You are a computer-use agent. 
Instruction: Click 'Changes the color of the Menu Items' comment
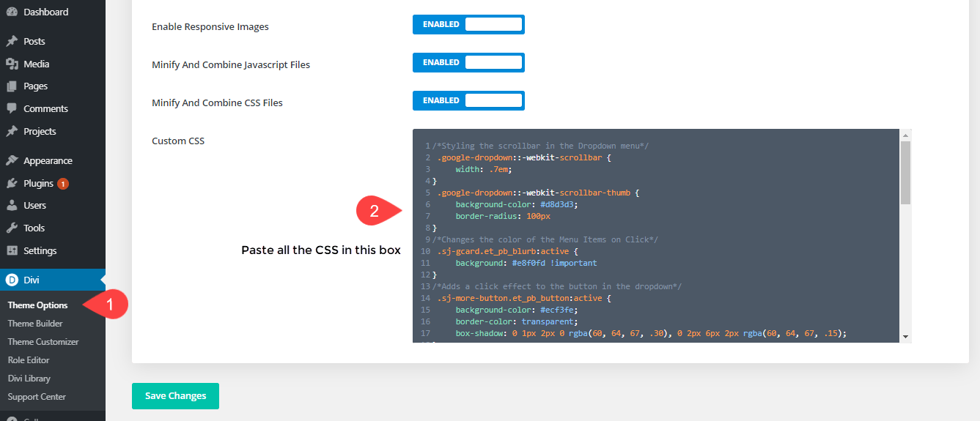pos(545,239)
